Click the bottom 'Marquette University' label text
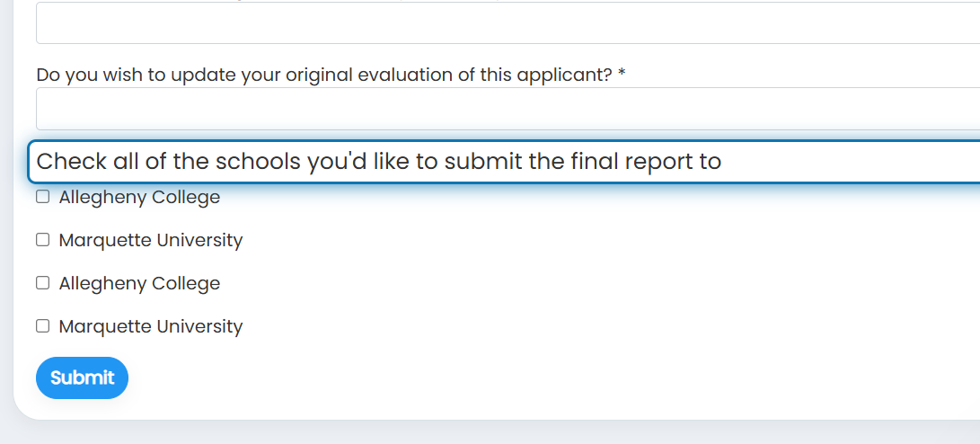This screenshot has height=444, width=980. [x=151, y=326]
